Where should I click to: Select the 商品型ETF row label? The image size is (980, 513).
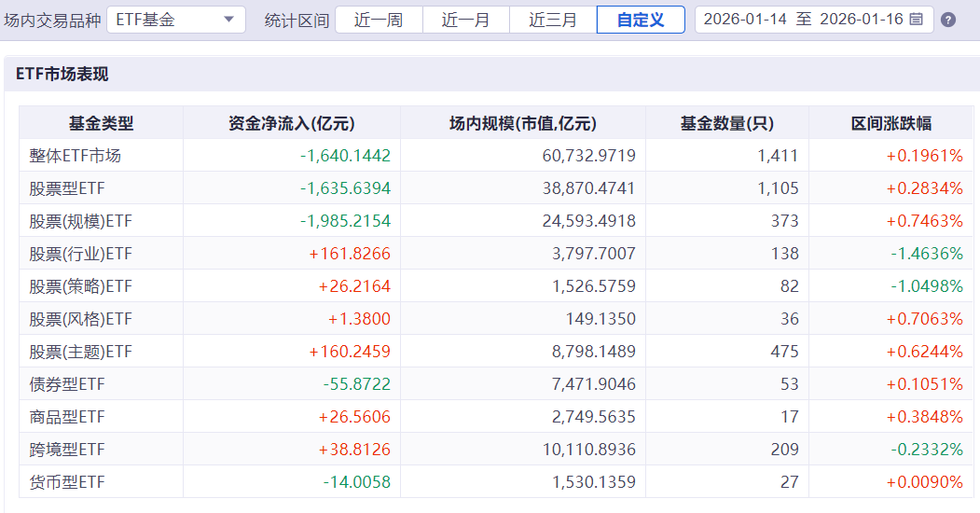pyautogui.click(x=67, y=417)
